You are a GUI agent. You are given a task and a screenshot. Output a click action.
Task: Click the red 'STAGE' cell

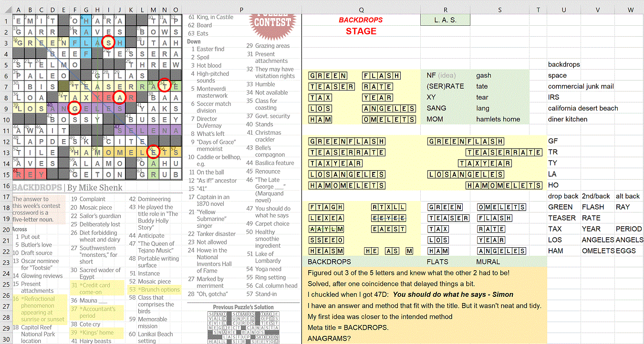(x=361, y=31)
